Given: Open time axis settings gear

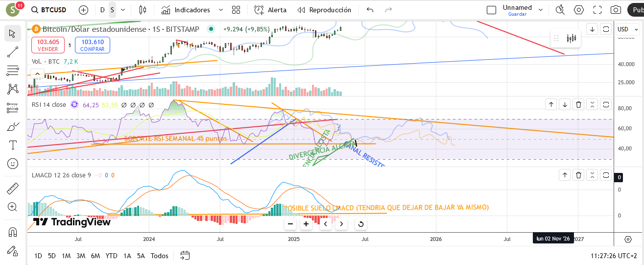Looking at the screenshot, I should (x=628, y=239).
